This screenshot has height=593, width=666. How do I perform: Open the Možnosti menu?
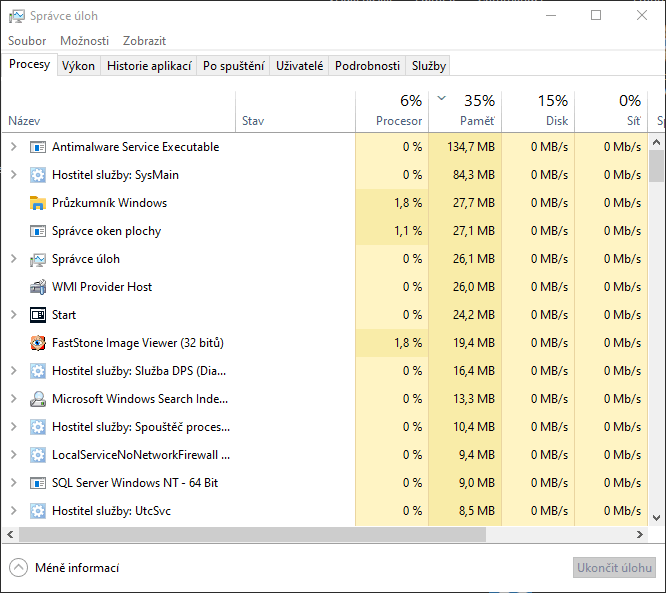(x=84, y=41)
